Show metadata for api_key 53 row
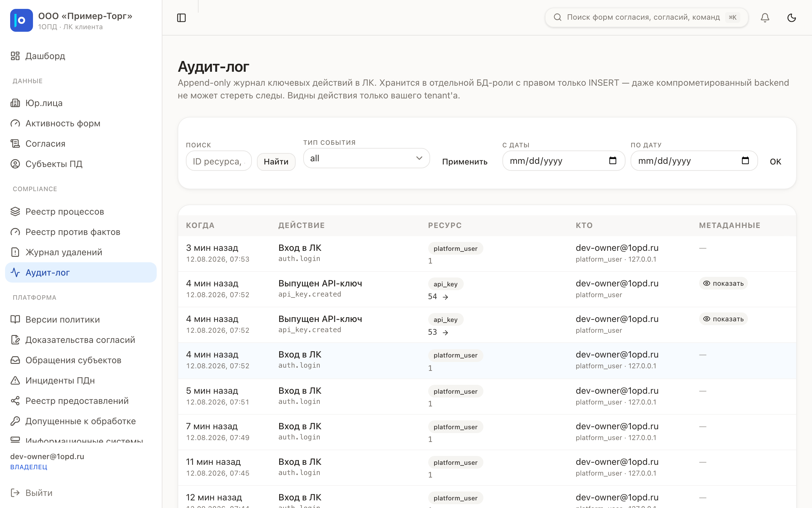812x508 pixels. point(724,319)
